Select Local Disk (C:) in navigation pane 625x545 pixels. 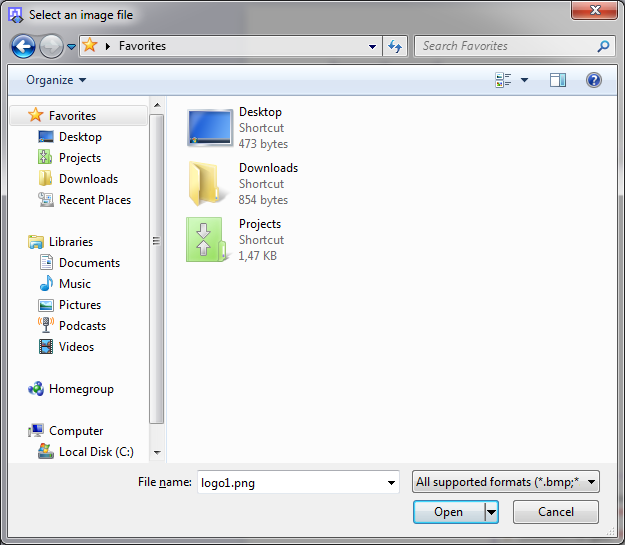coord(96,452)
